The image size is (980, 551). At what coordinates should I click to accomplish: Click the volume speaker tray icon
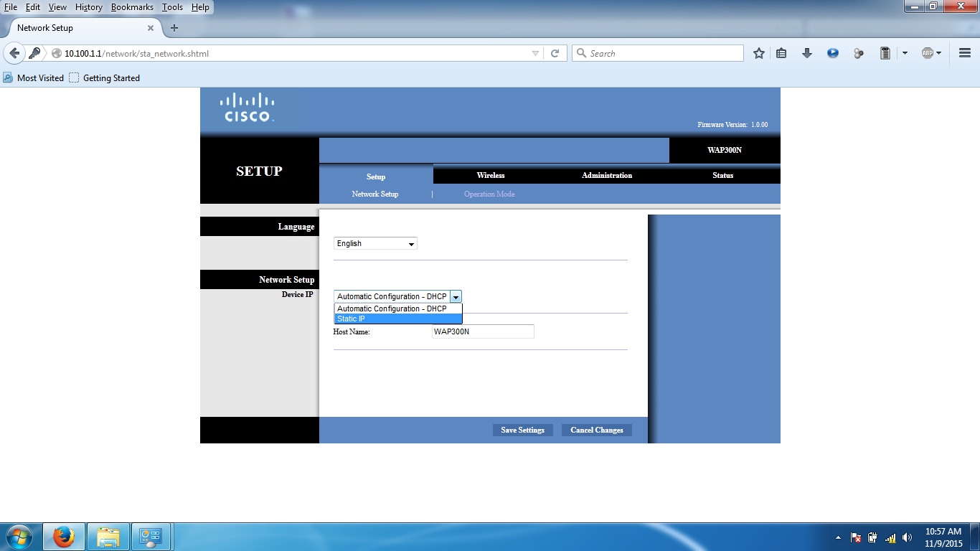(908, 537)
